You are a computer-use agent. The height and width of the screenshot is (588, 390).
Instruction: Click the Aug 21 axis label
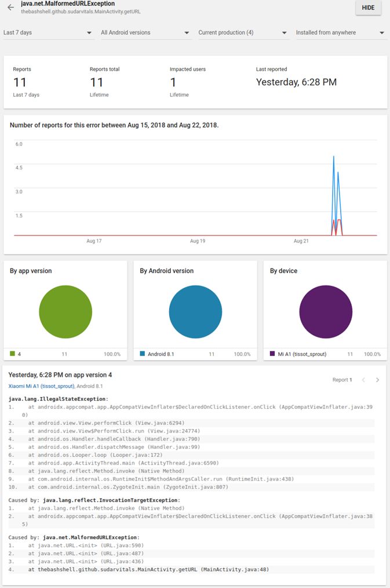[301, 241]
